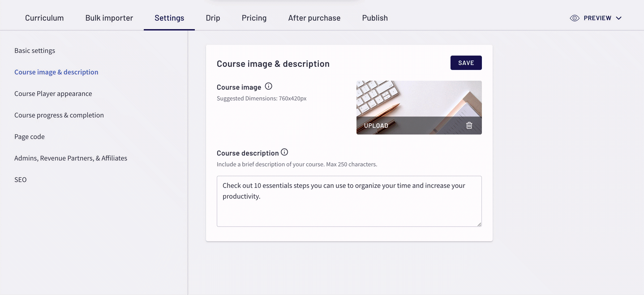Click the info icon beside Course description

click(x=284, y=152)
